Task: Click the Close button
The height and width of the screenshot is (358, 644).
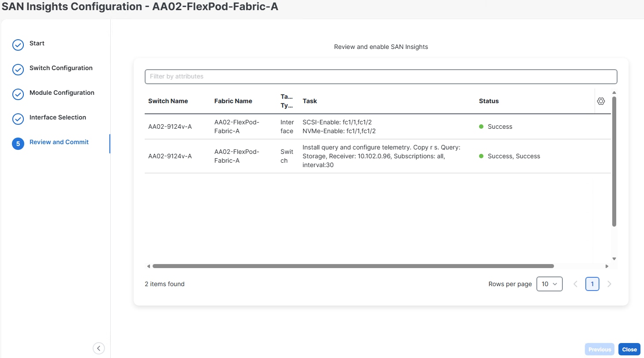Action: [x=629, y=349]
